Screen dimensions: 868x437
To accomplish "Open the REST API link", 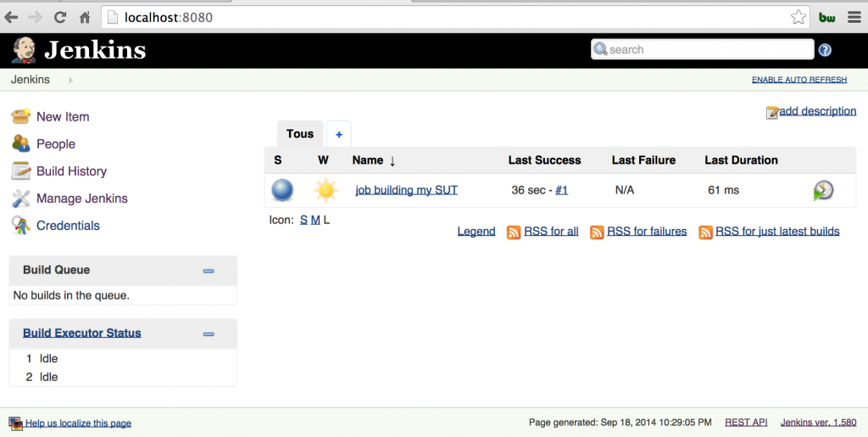I will coord(746,422).
